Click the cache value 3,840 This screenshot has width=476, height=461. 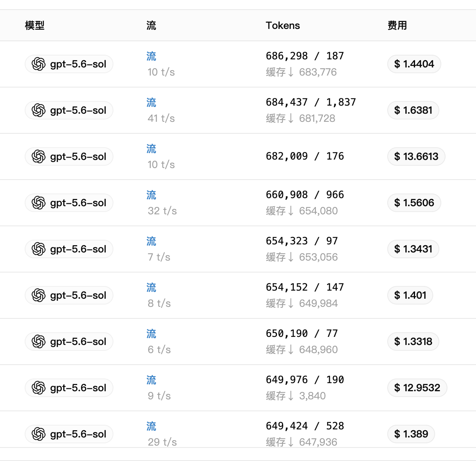(312, 396)
